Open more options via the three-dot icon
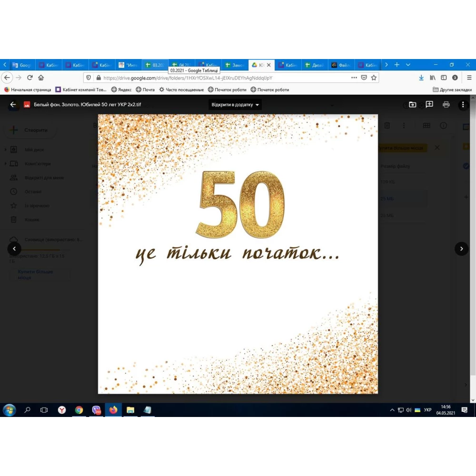Viewport: 476px width, 476px height. click(x=463, y=104)
